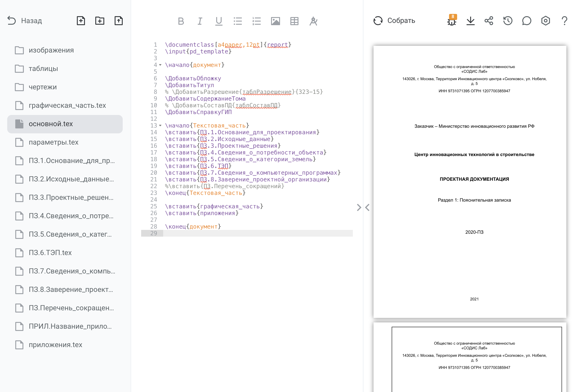Click the \вставить{приложения} line
This screenshot has width=574, height=392.
coord(202,213)
